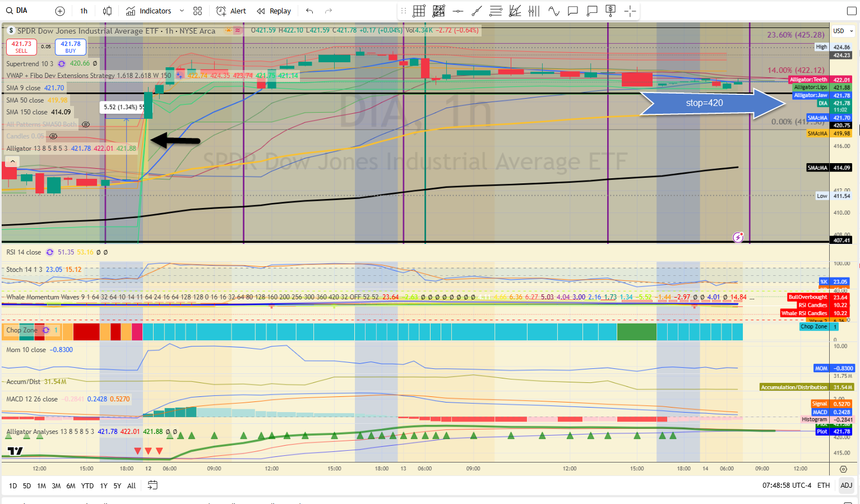Collapse the indicator legend arrow

click(x=11, y=161)
